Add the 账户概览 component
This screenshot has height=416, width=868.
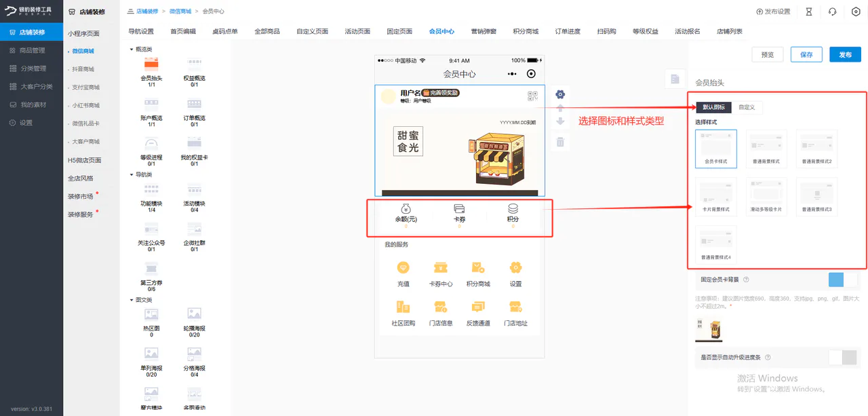click(x=151, y=112)
